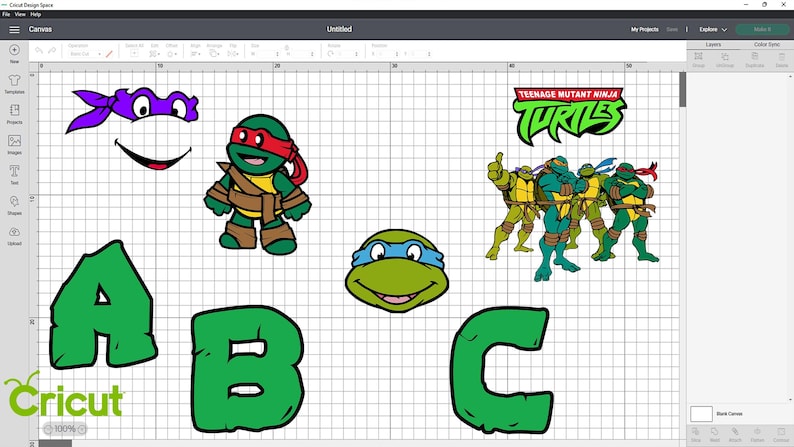Open the Arrange dropdown
Viewport: 794px width, 447px height.
(214, 53)
